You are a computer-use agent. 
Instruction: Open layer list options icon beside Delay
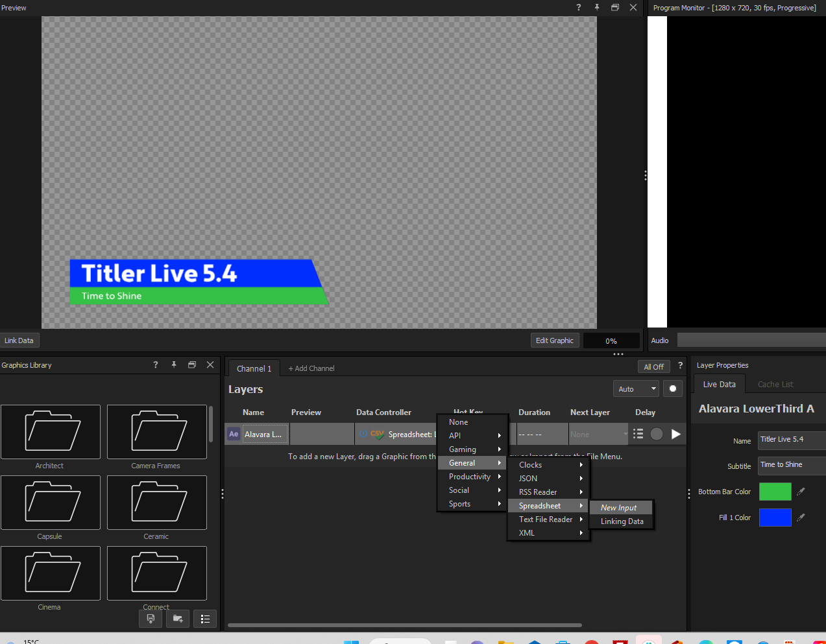click(638, 434)
